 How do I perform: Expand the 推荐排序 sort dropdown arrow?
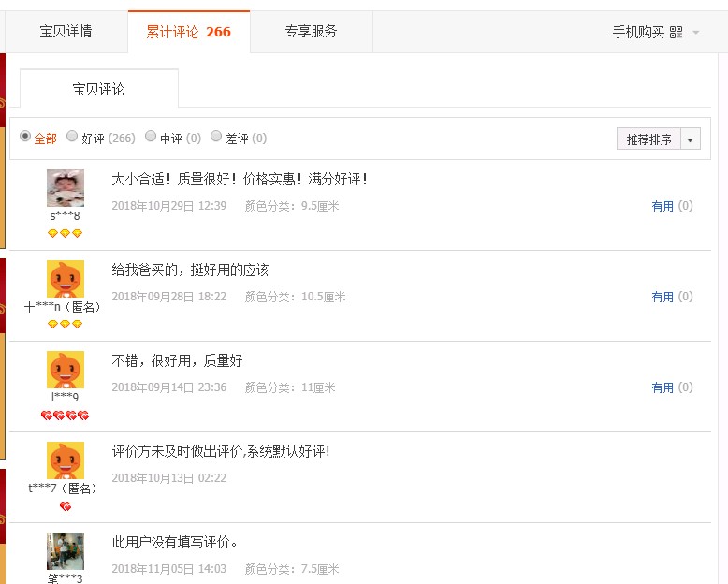[x=691, y=139]
